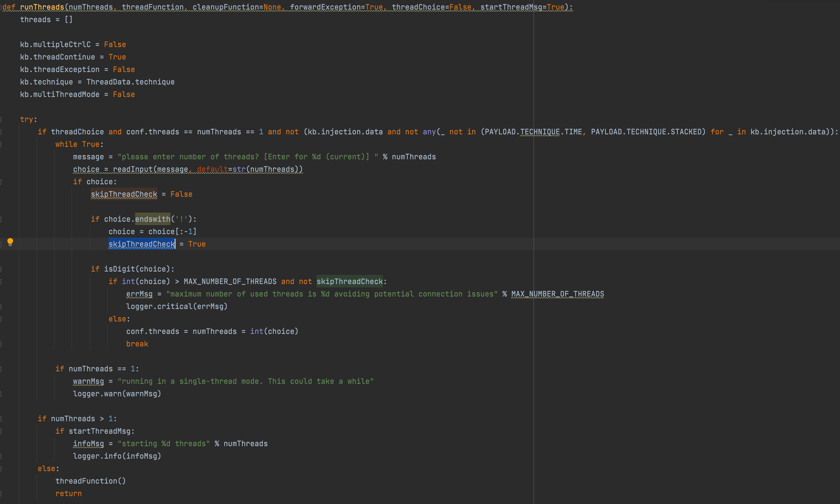The height and width of the screenshot is (504, 840).
Task: Click the underlined warnMsg variable assignment
Action: (88, 381)
